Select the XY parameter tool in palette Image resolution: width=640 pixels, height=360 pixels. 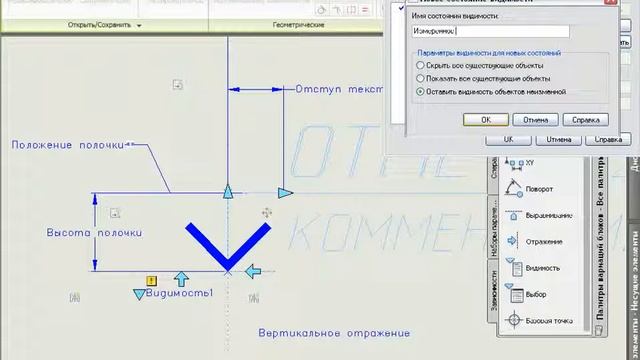click(520, 163)
